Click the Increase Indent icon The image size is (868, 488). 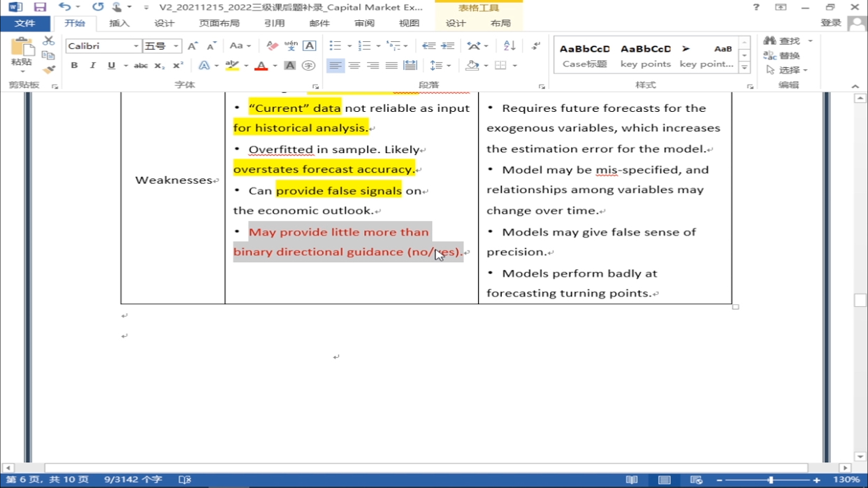pos(447,46)
